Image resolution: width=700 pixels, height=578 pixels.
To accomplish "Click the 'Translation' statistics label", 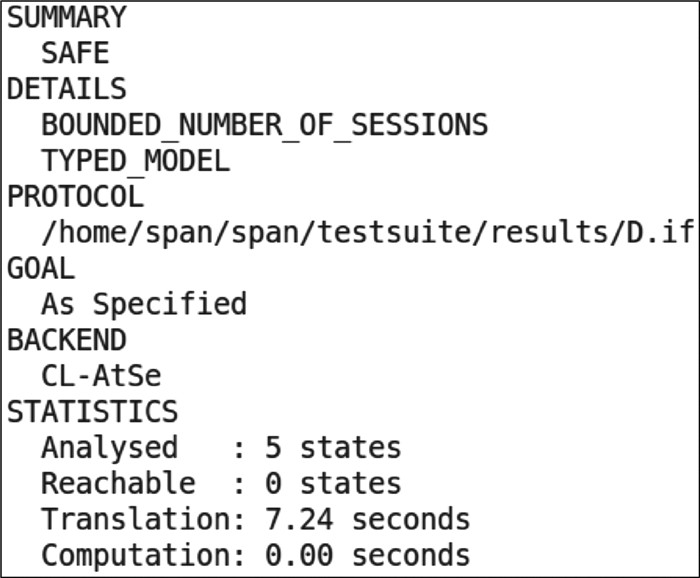I will point(126,519).
